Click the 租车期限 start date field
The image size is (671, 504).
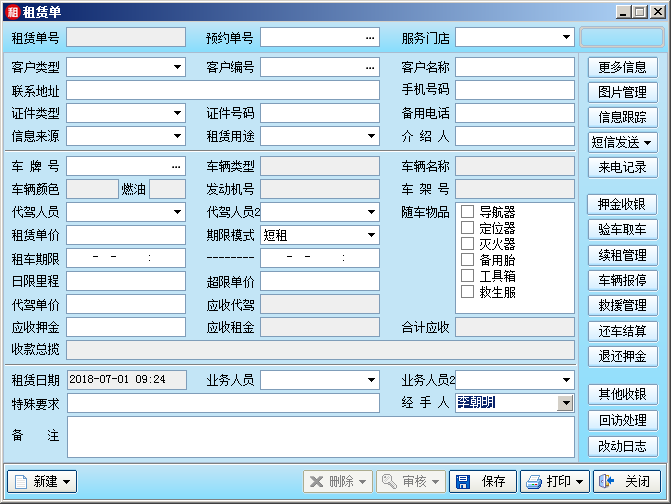(126, 258)
